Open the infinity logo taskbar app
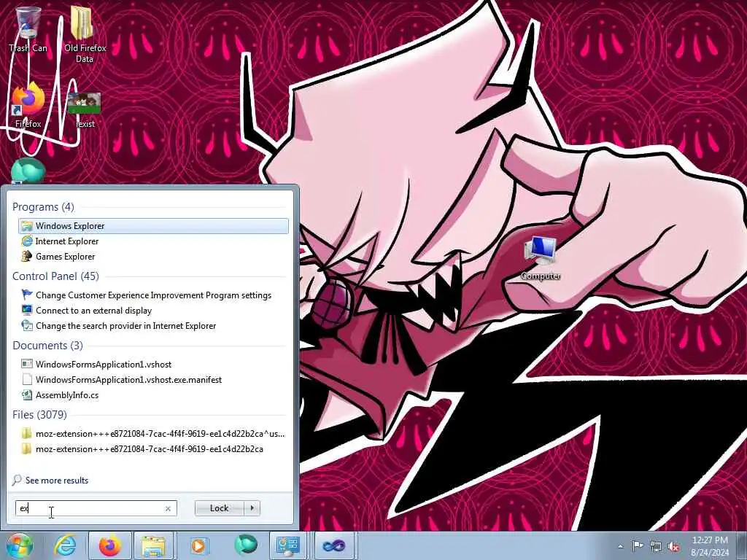Viewport: 747px width, 560px height. (x=333, y=545)
